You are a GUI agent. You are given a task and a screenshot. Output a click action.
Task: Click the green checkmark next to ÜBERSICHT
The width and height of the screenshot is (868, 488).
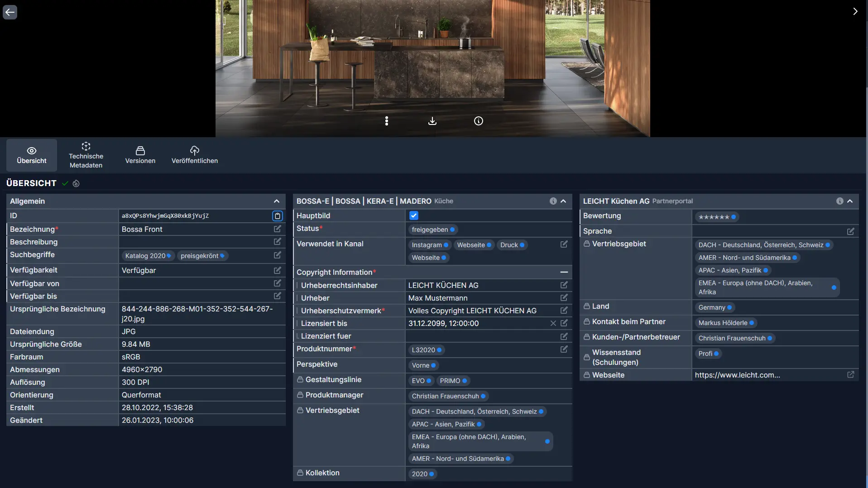point(64,184)
